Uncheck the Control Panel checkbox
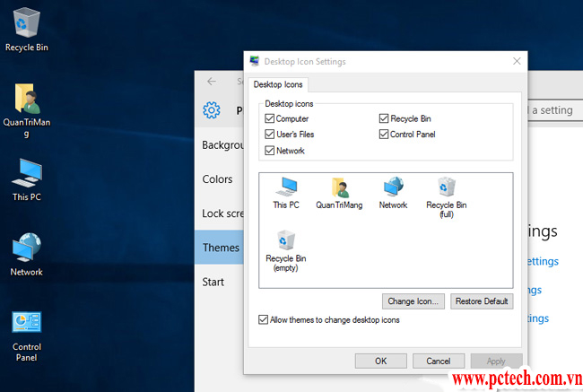583x392 pixels. coord(384,135)
